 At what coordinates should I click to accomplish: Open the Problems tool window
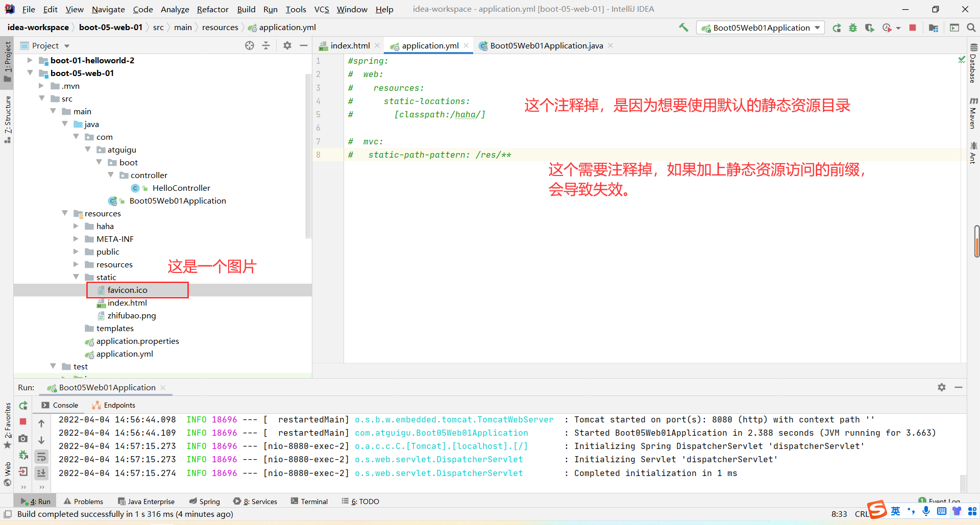84,502
